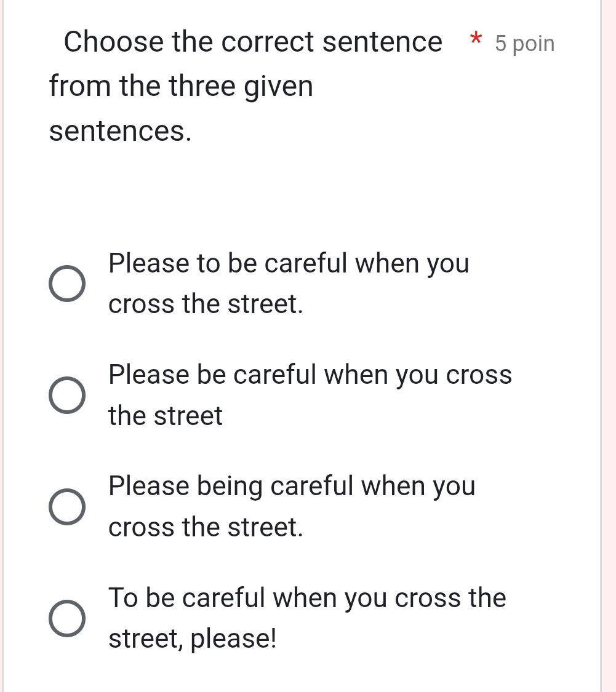616x692 pixels.
Task: Select the first answer radio button
Action: [68, 283]
